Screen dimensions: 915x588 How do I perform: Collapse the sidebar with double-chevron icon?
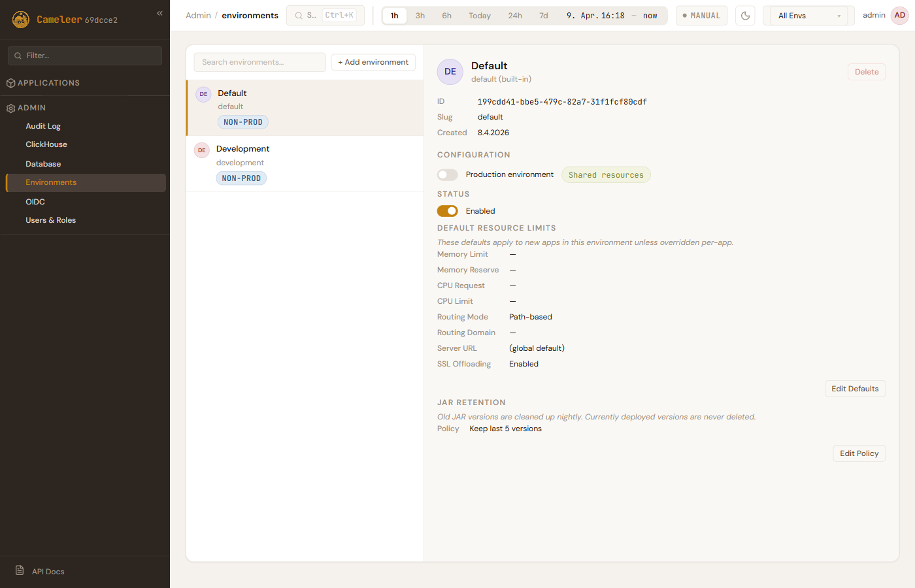159,13
